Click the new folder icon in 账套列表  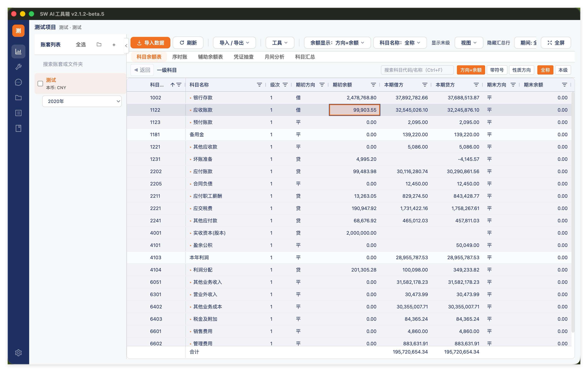coord(99,45)
